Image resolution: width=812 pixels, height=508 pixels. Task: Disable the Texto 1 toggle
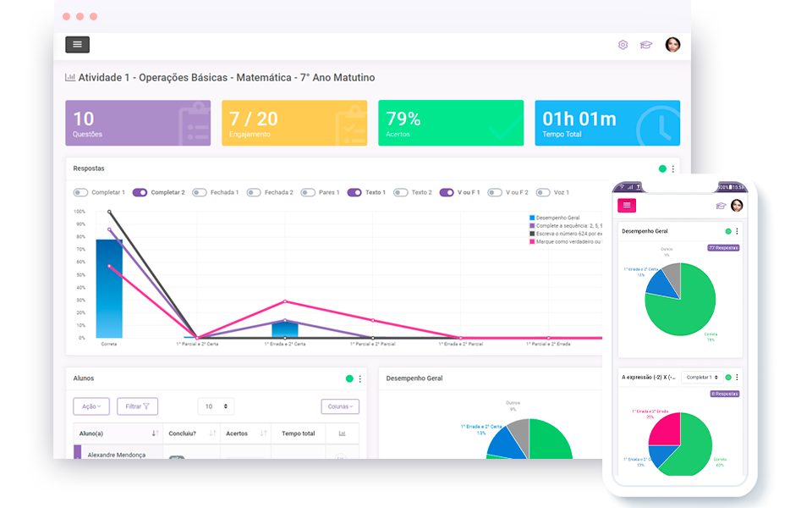pos(354,193)
